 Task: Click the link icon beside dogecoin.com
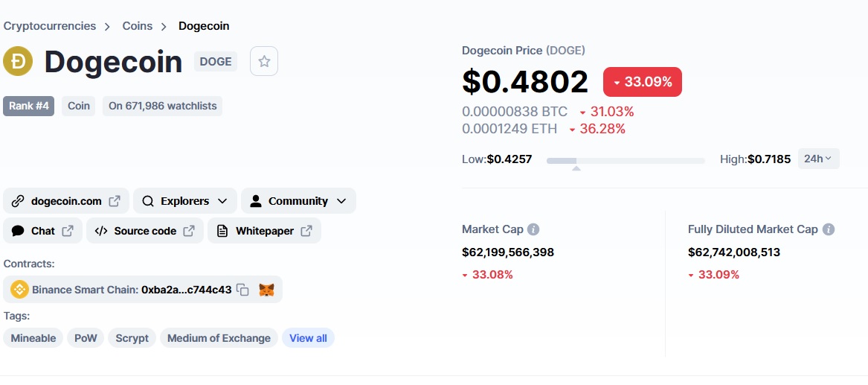pyautogui.click(x=18, y=201)
